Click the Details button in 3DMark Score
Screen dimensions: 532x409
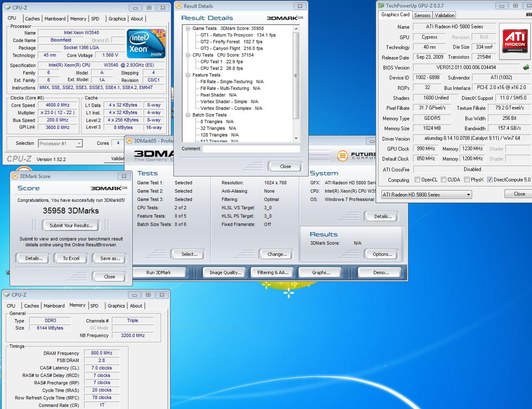[x=34, y=258]
